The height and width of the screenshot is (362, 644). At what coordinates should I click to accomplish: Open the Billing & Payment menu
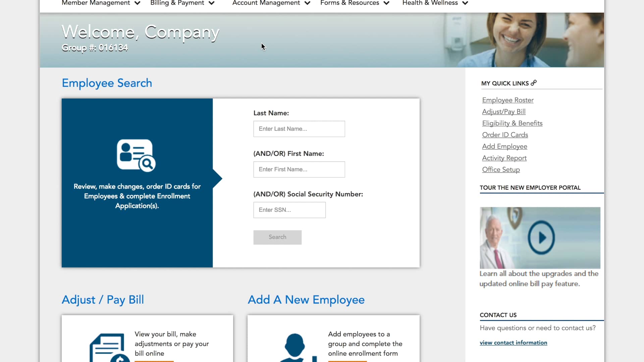point(182,3)
